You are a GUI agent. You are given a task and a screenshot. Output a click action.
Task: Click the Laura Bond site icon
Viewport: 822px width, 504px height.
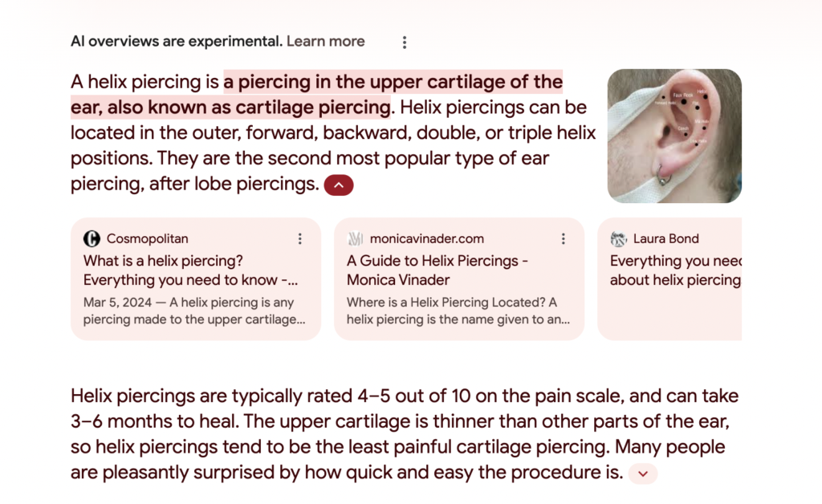(618, 238)
